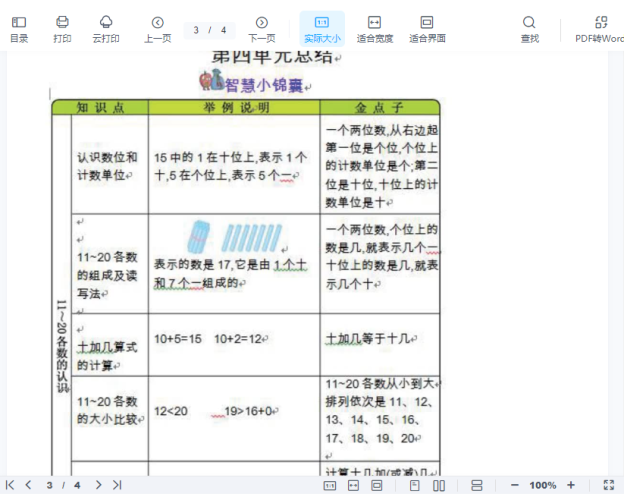The height and width of the screenshot is (500, 624).
Task: Toggle 适合宽度 fit width mode
Action: [374, 29]
